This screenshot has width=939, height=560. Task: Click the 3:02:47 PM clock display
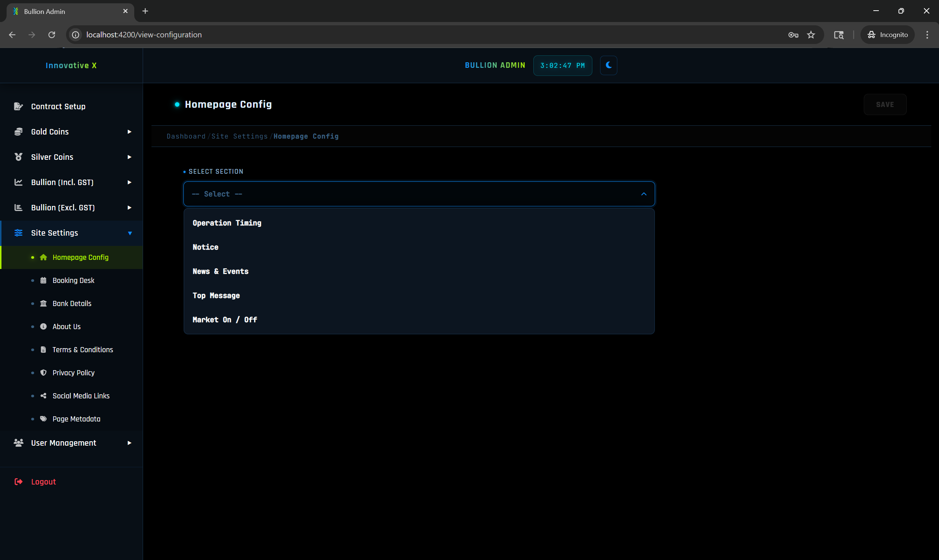562,65
